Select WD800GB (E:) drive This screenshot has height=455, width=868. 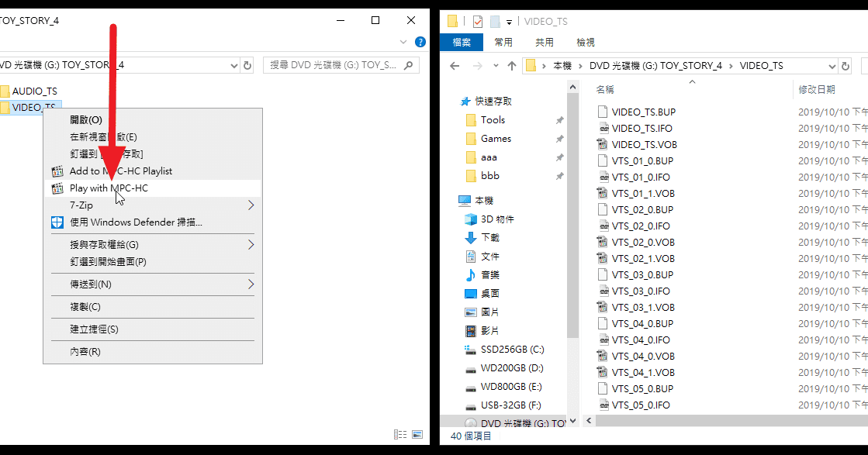click(x=511, y=387)
